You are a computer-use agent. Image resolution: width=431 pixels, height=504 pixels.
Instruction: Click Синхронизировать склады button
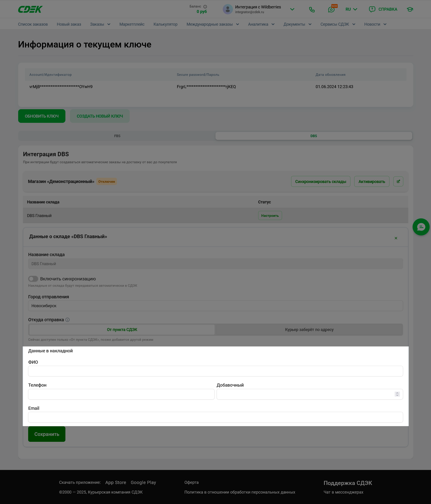pyautogui.click(x=320, y=181)
